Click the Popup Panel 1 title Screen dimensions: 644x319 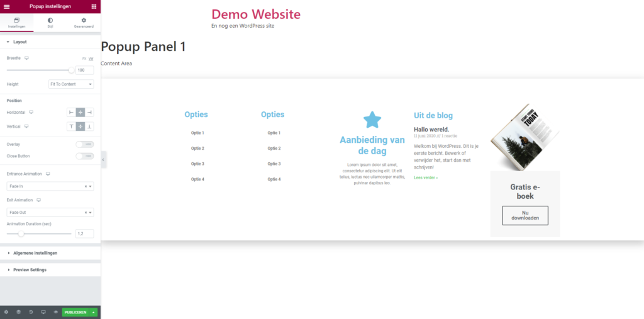[143, 47]
